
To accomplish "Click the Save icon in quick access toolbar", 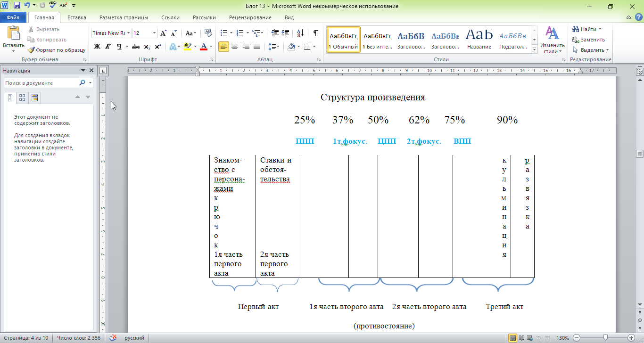I will [x=17, y=6].
